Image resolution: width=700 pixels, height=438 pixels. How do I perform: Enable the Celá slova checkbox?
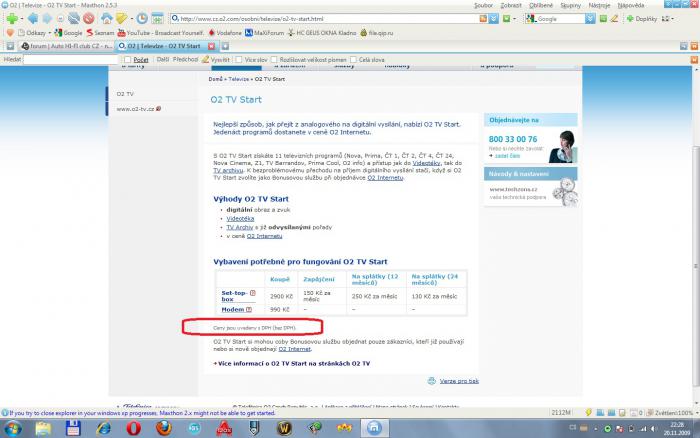(353, 59)
